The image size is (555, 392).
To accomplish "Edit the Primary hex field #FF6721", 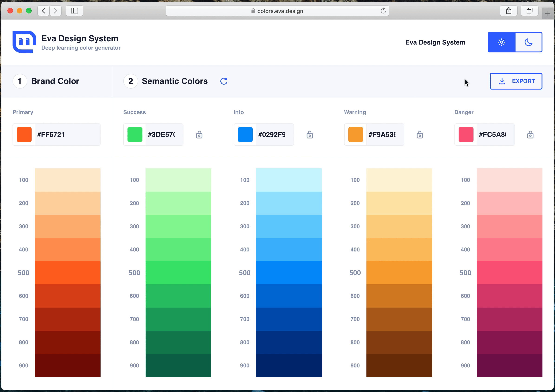I will 68,135.
